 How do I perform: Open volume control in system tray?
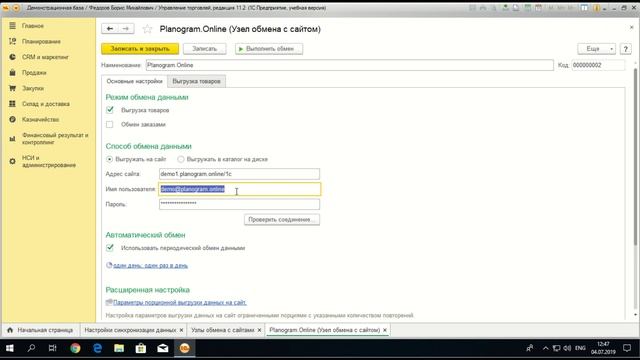tap(567, 348)
